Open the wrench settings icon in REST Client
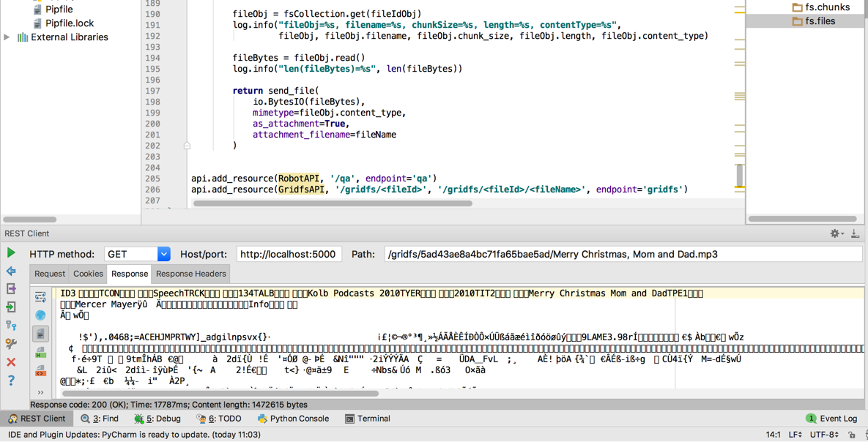The height and width of the screenshot is (442, 868). (x=10, y=343)
